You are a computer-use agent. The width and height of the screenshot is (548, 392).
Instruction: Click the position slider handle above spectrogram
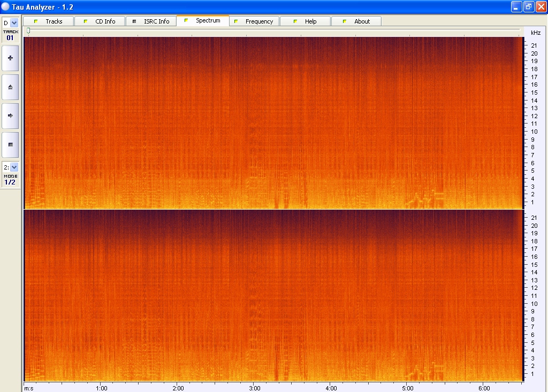point(28,31)
